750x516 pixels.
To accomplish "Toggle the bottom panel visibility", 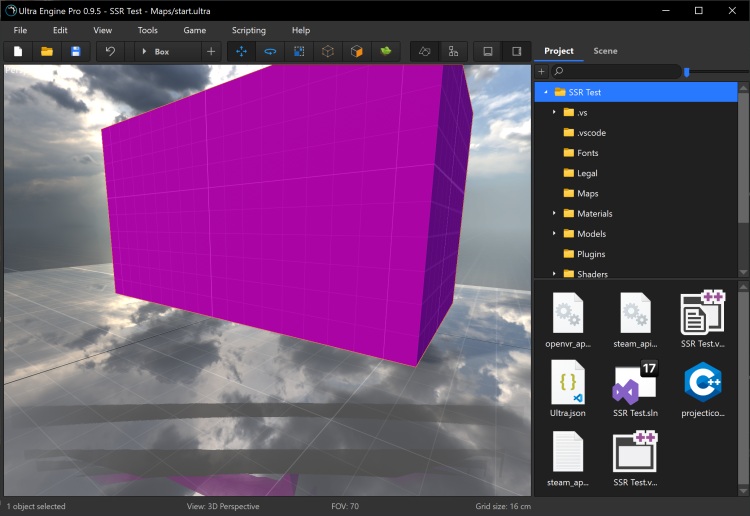I will [x=488, y=51].
